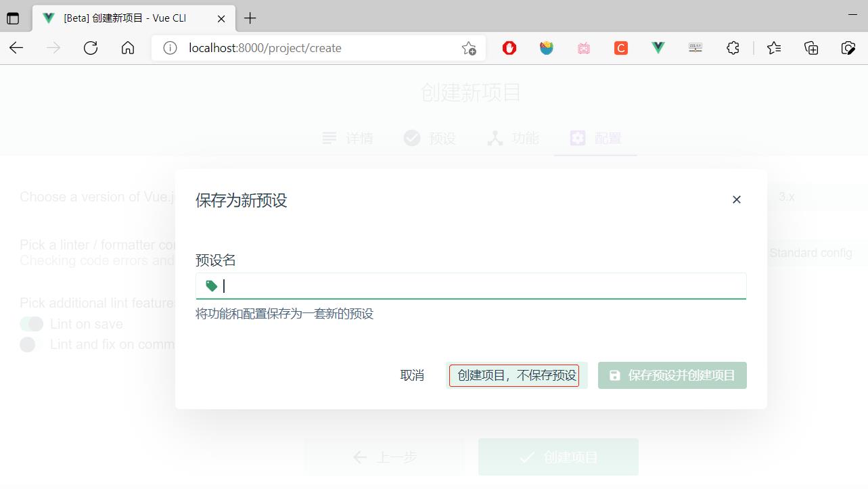Image resolution: width=868 pixels, height=489 pixels.
Task: Click the address bar URL
Action: 265,48
